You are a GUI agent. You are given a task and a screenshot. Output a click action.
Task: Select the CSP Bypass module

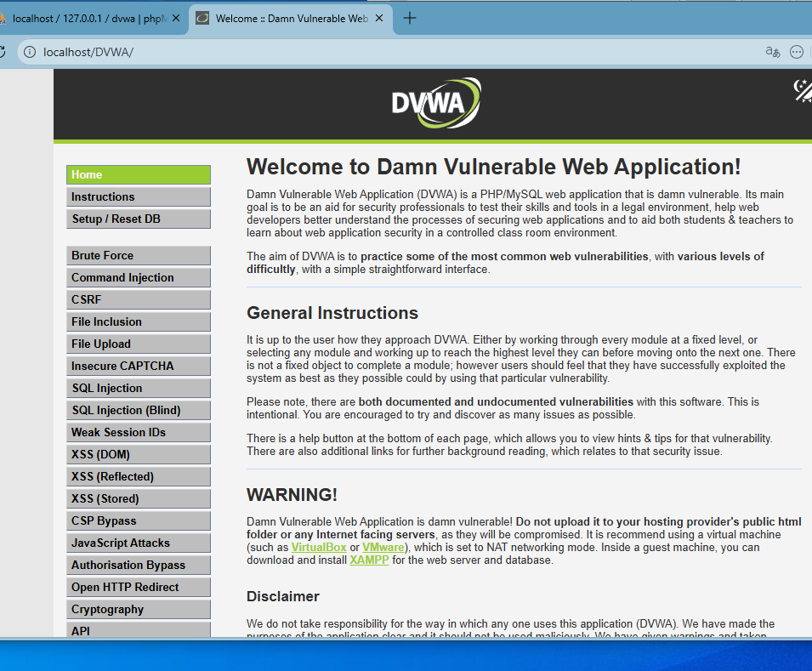pos(139,520)
